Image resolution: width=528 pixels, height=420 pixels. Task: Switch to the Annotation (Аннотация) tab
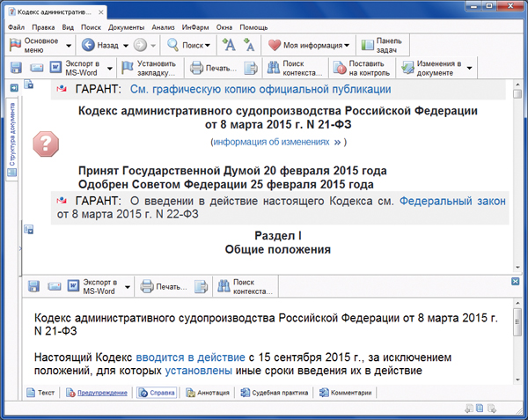(x=209, y=393)
